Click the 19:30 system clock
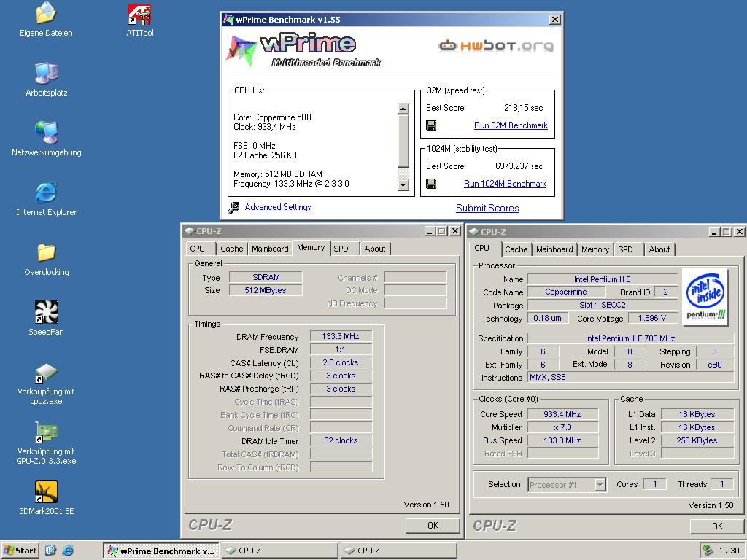Image resolution: width=747 pixels, height=560 pixels. [x=729, y=551]
